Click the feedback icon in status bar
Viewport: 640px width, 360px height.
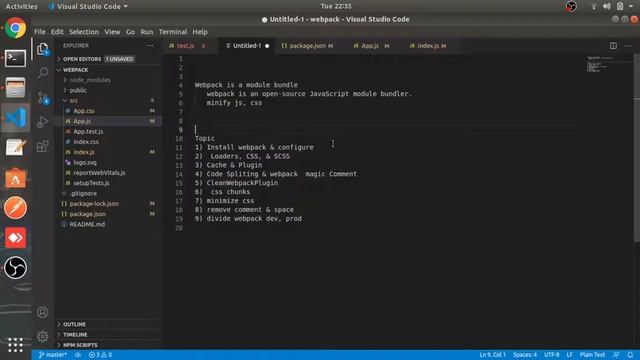point(616,355)
